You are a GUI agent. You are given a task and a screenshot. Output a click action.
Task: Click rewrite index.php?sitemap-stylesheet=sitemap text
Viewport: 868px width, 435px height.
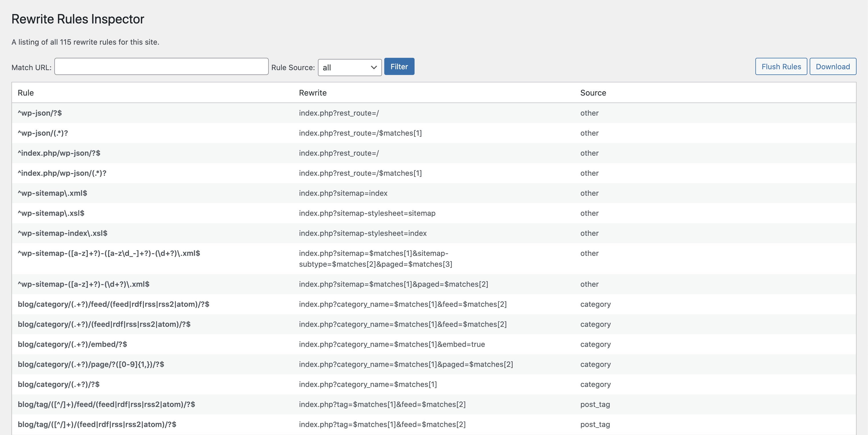[367, 213]
